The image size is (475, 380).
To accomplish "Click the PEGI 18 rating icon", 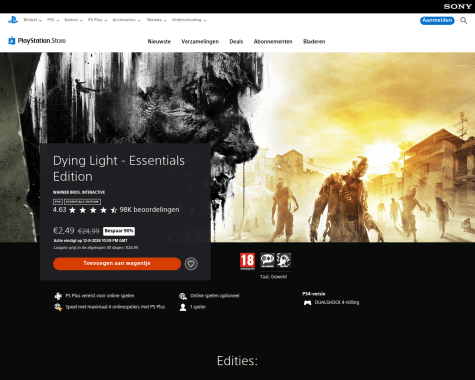I will [247, 261].
